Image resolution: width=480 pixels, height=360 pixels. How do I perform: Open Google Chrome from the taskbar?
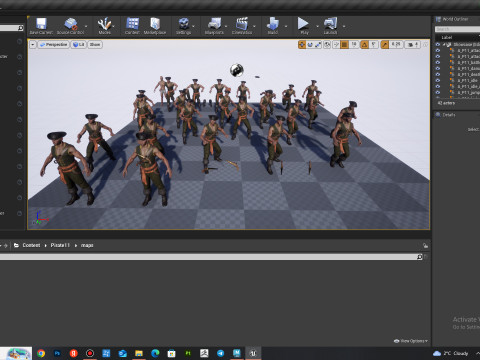pyautogui.click(x=41, y=353)
